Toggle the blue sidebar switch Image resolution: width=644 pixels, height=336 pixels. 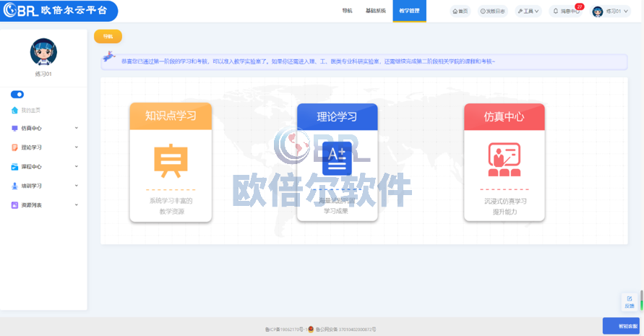pos(17,95)
